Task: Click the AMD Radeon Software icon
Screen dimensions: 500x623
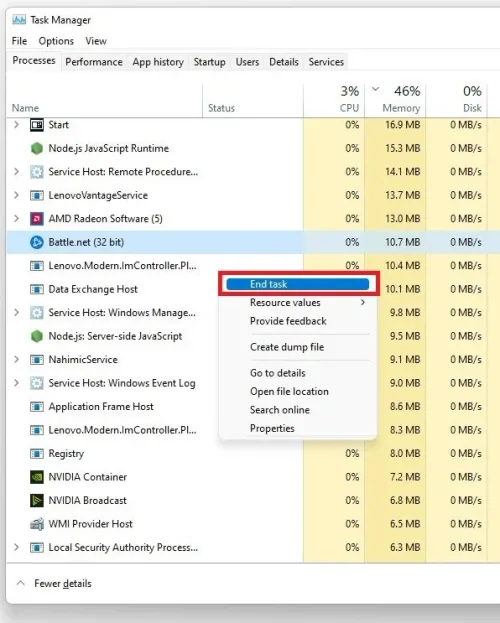Action: (x=37, y=219)
